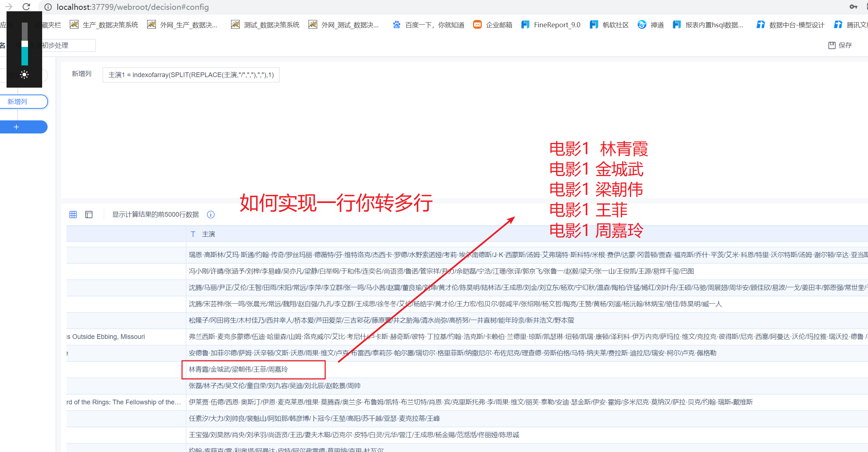Select cell starting with 弗兰西斯·麦克多蒙德
Image resolution: width=868 pixels, height=452 pixels.
pyautogui.click(x=527, y=337)
